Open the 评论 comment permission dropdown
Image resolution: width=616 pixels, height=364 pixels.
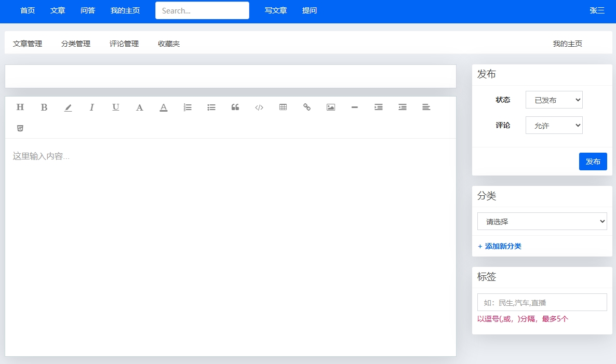554,125
